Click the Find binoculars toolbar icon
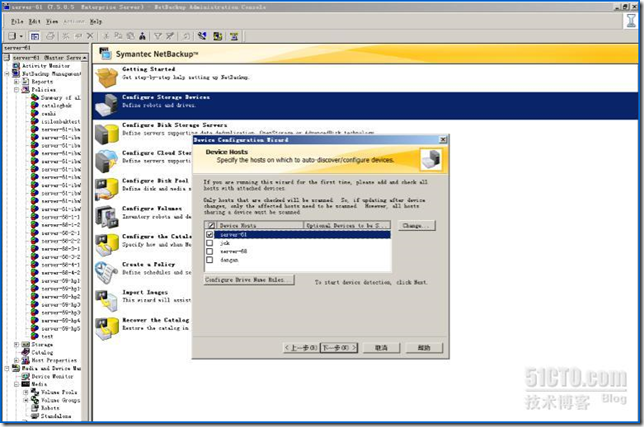The width and height of the screenshot is (644, 427). 142,37
